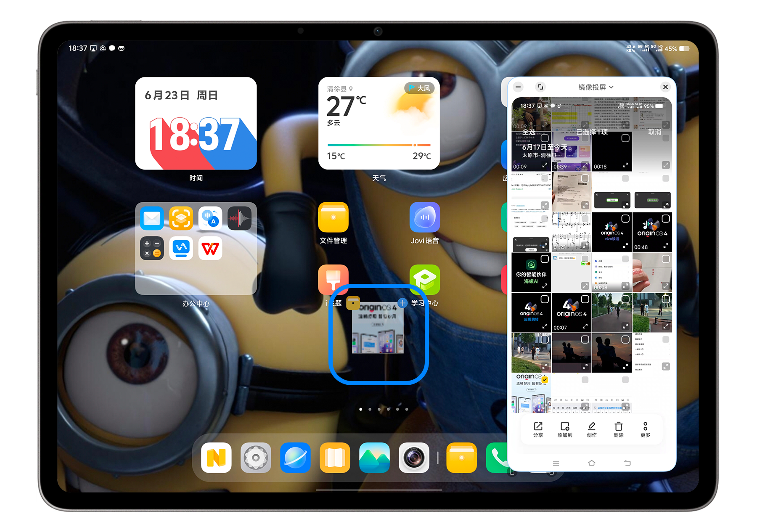This screenshot has width=757, height=532.
Task: Open the weather widget showing 27℃
Action: [x=379, y=123]
